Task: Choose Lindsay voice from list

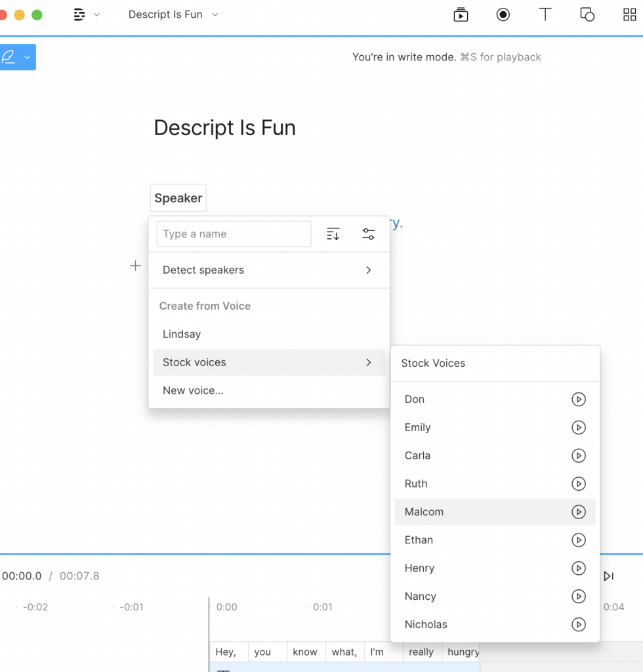Action: coord(182,334)
